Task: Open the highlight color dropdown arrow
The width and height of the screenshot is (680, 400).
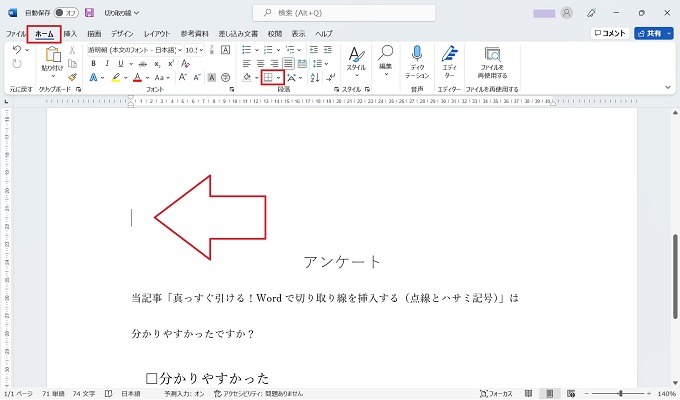Action: [126, 78]
